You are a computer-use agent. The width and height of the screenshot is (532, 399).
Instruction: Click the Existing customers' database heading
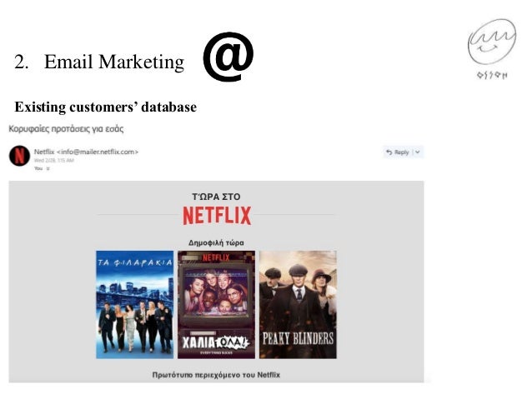point(106,107)
